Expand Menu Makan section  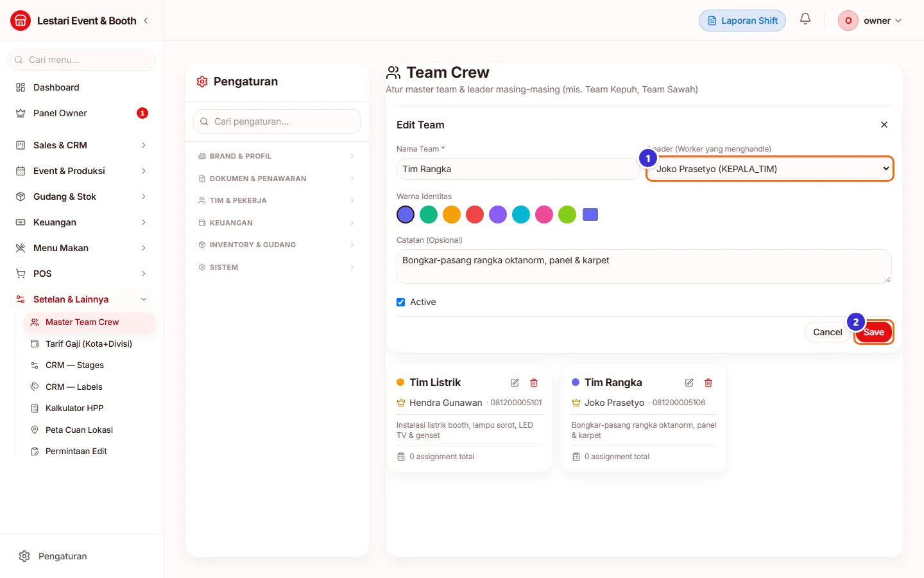coord(82,248)
